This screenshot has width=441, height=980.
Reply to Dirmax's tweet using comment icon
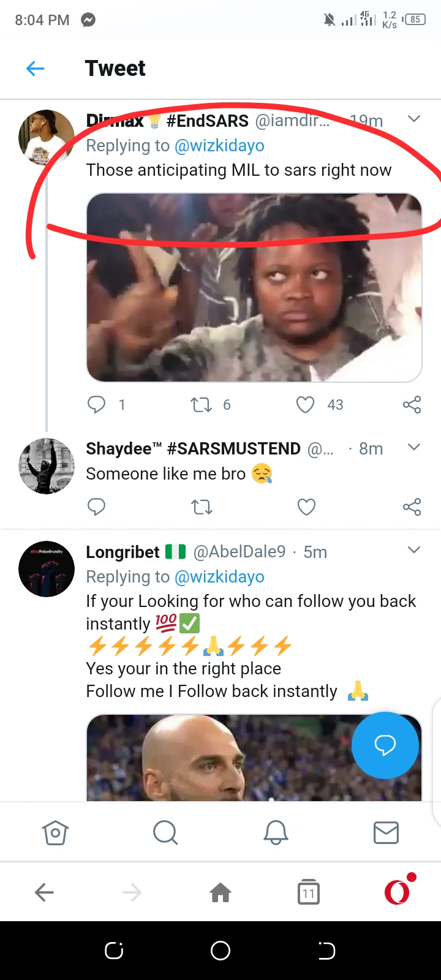tap(97, 404)
